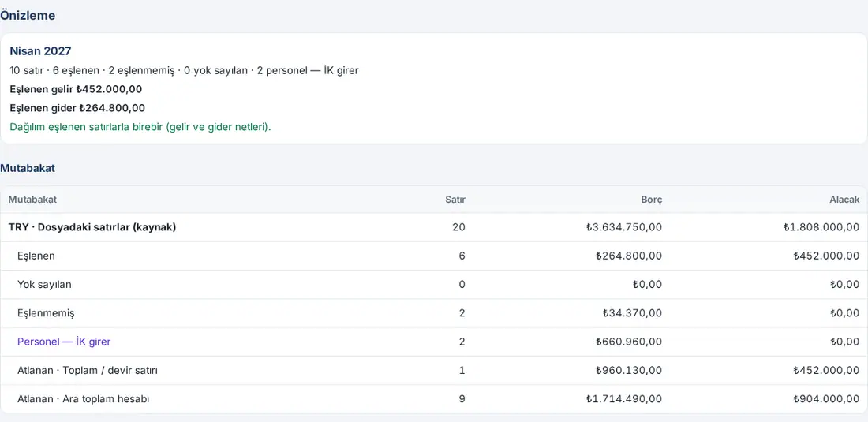Click the Eşlenen gider ₺264.800,00 line
Image resolution: width=868 pixels, height=422 pixels.
pyautogui.click(x=77, y=108)
